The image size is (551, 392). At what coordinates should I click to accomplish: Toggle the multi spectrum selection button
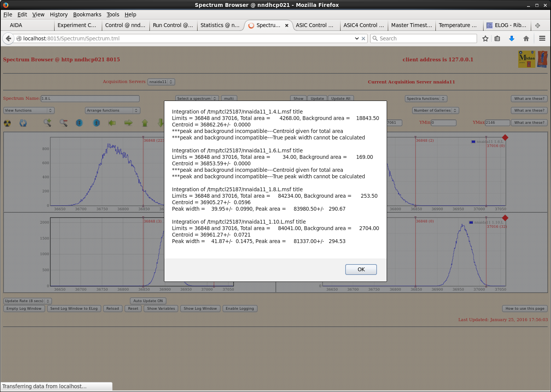[x=229, y=99]
